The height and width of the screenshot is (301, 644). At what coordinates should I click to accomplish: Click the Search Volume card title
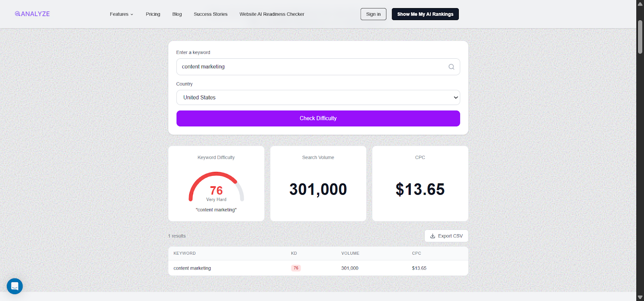point(318,157)
